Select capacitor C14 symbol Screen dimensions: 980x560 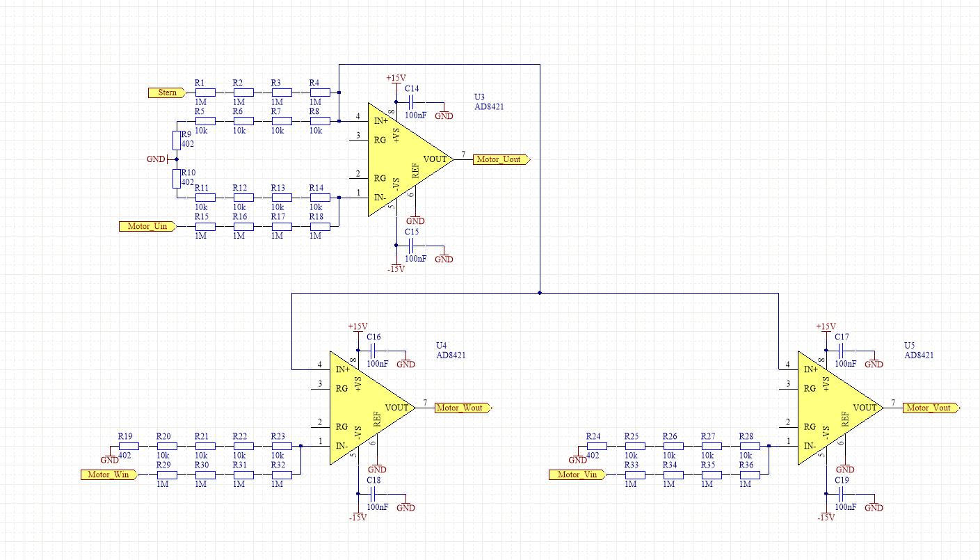[411, 102]
